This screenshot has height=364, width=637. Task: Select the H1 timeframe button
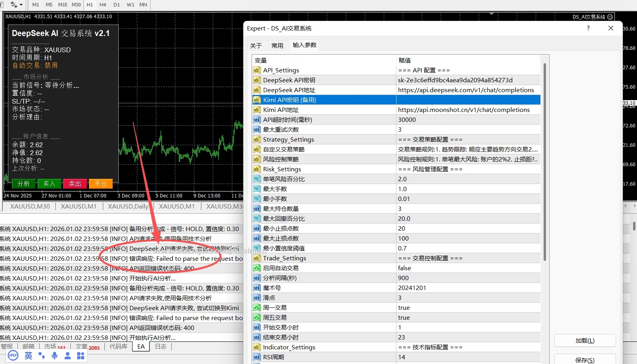pyautogui.click(x=90, y=5)
